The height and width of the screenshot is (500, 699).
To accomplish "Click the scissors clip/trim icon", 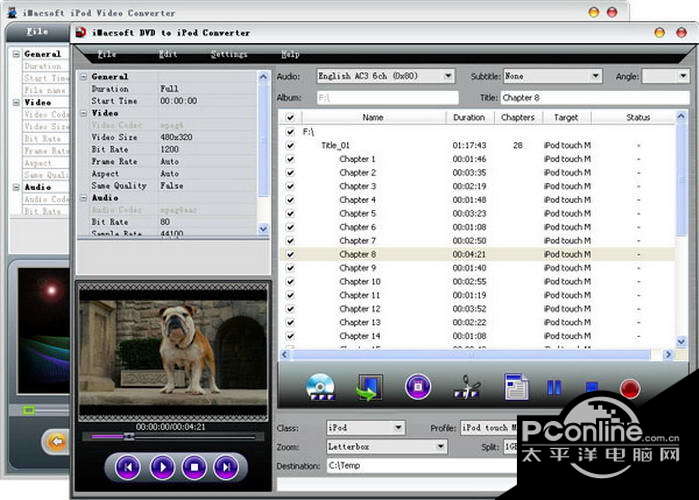I will click(x=466, y=386).
